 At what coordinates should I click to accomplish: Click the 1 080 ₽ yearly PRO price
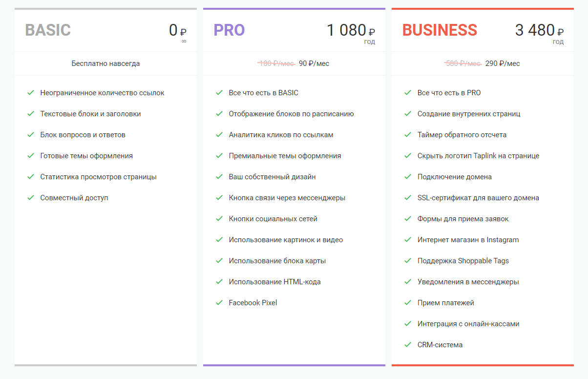351,30
